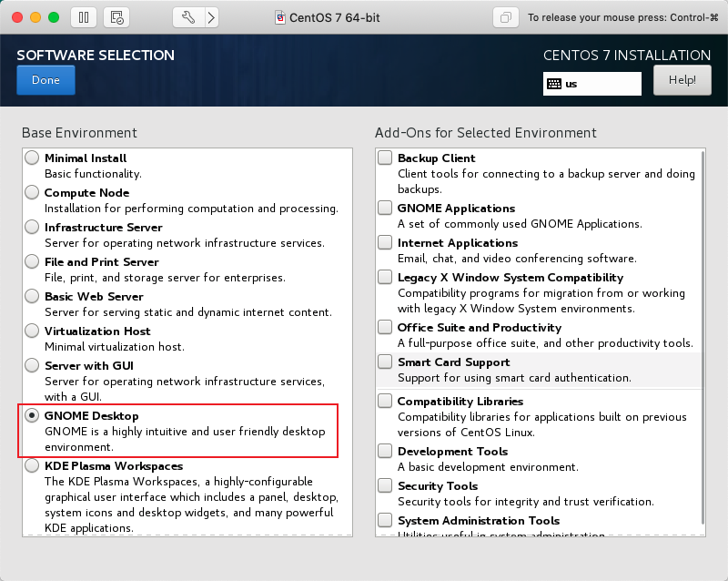Viewport: 728px width, 581px height.
Task: Click 'A basic development environment.' description
Action: point(488,466)
